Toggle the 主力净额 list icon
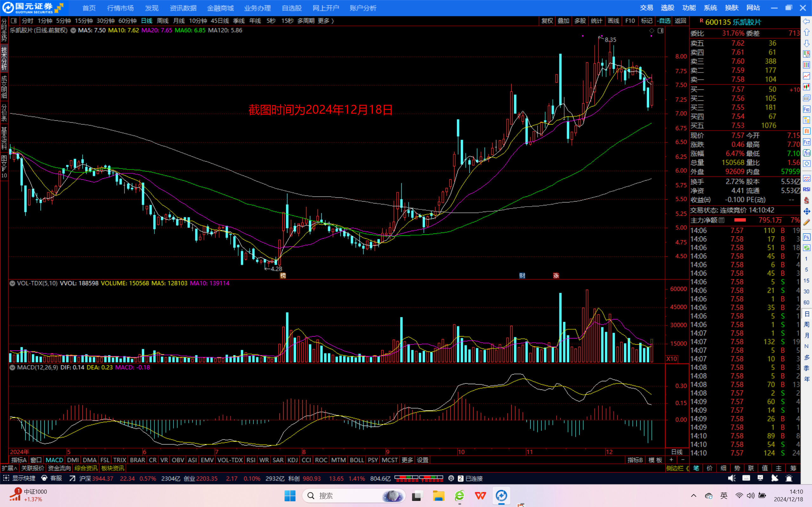The height and width of the screenshot is (507, 812). click(721, 220)
